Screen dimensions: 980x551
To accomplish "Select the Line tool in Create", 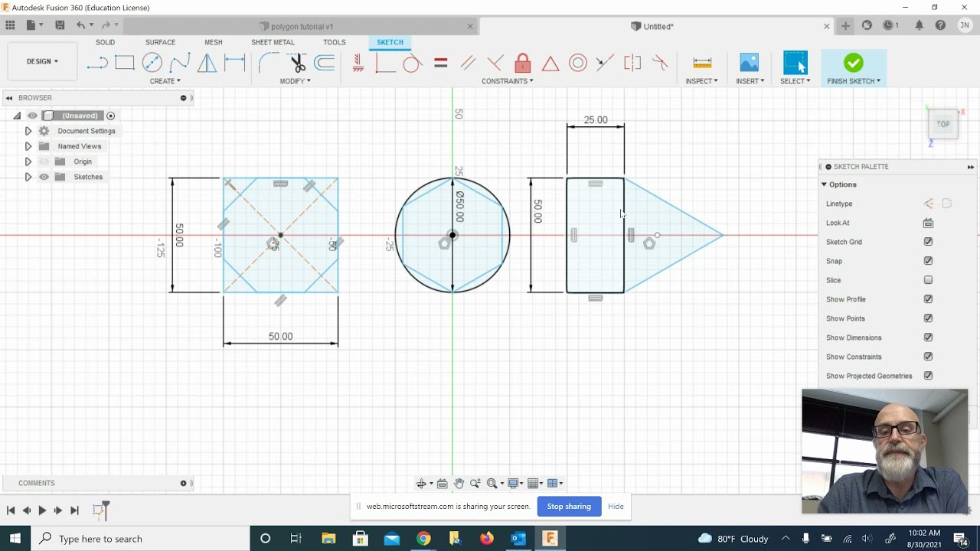I will coord(97,63).
